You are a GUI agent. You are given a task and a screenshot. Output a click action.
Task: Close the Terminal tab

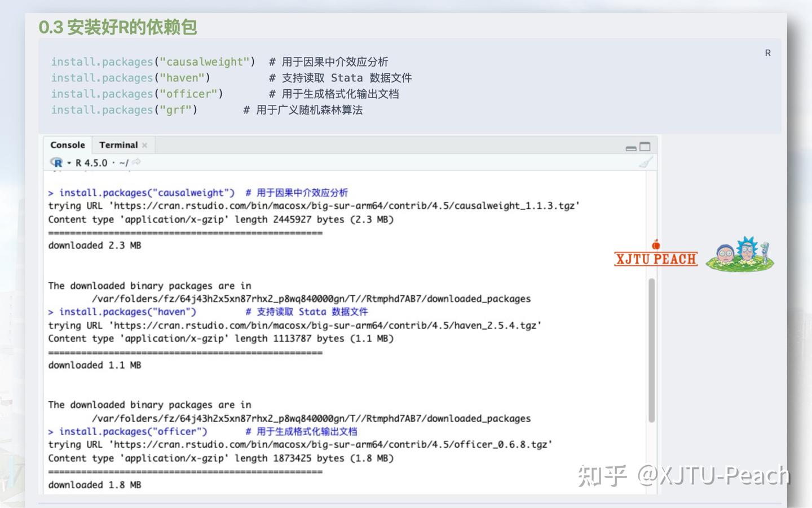tap(145, 145)
